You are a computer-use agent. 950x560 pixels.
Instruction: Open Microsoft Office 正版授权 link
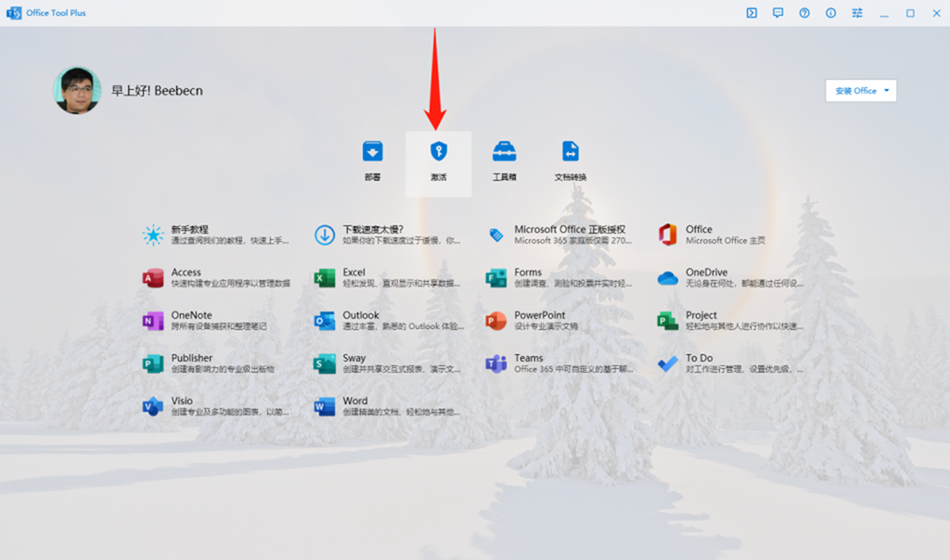pyautogui.click(x=570, y=229)
